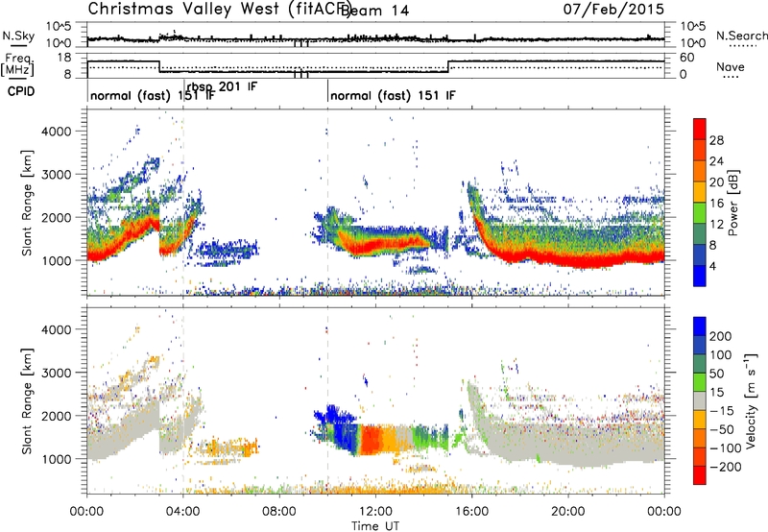Viewport: 768px width, 532px height.
Task: Click the '04:00' time axis tick label
Action: [183, 512]
